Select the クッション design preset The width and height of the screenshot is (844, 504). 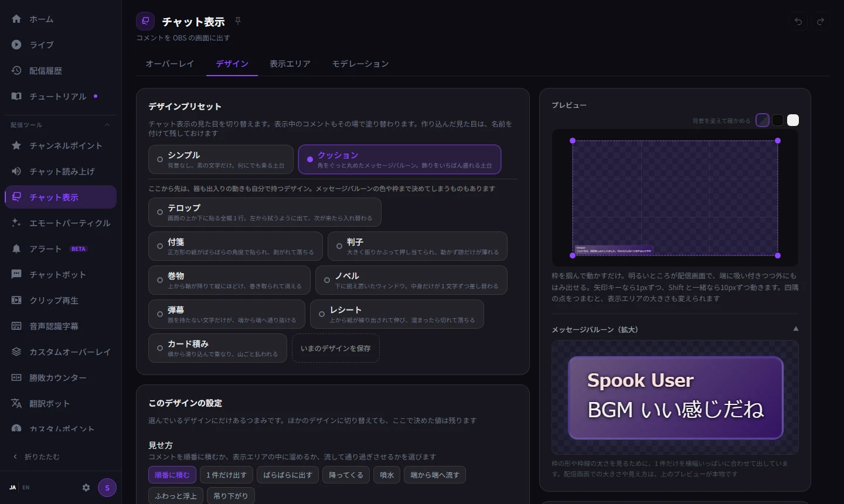pyautogui.click(x=400, y=159)
